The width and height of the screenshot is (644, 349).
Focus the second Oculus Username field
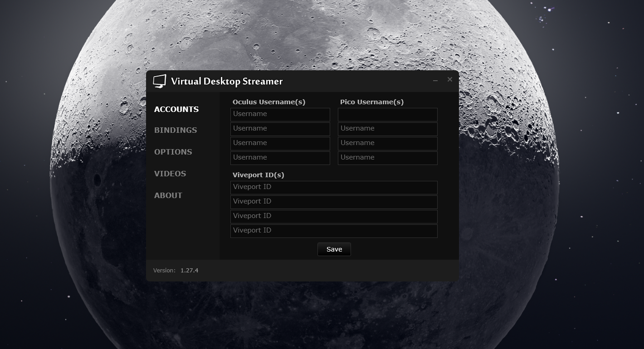click(x=280, y=129)
